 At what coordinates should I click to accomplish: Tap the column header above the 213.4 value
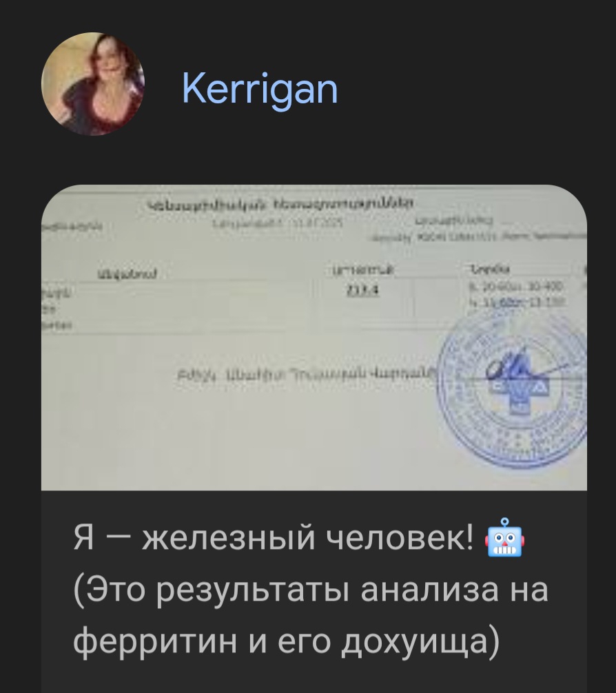click(363, 269)
